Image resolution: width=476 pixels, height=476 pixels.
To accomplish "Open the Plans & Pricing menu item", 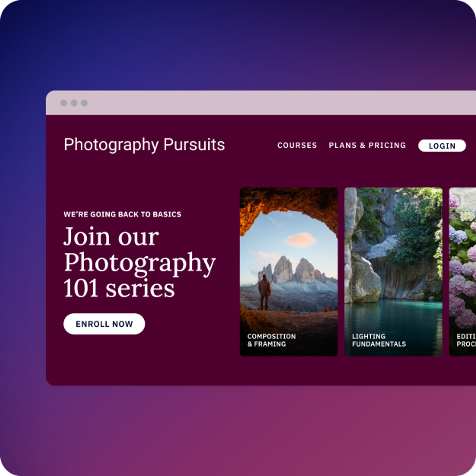I will [367, 145].
